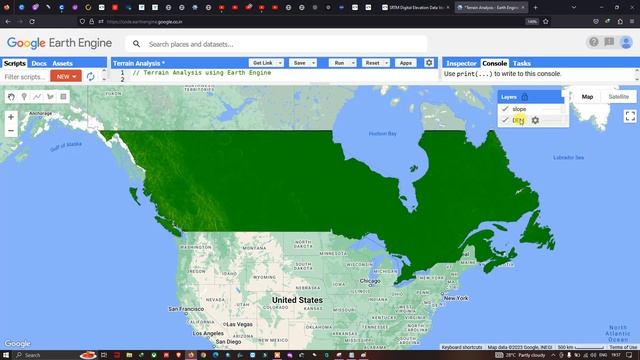Open the Windows Start menu
Screen dimensions: 640x360
click(6, 355)
